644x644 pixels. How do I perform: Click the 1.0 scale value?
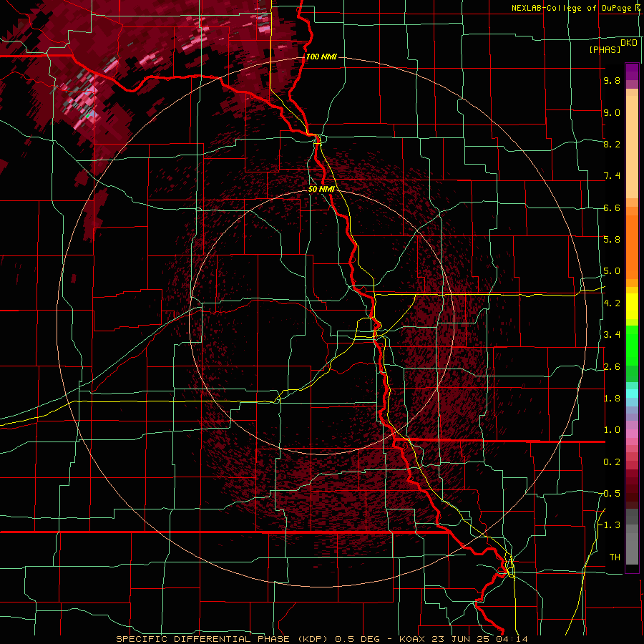pos(612,430)
